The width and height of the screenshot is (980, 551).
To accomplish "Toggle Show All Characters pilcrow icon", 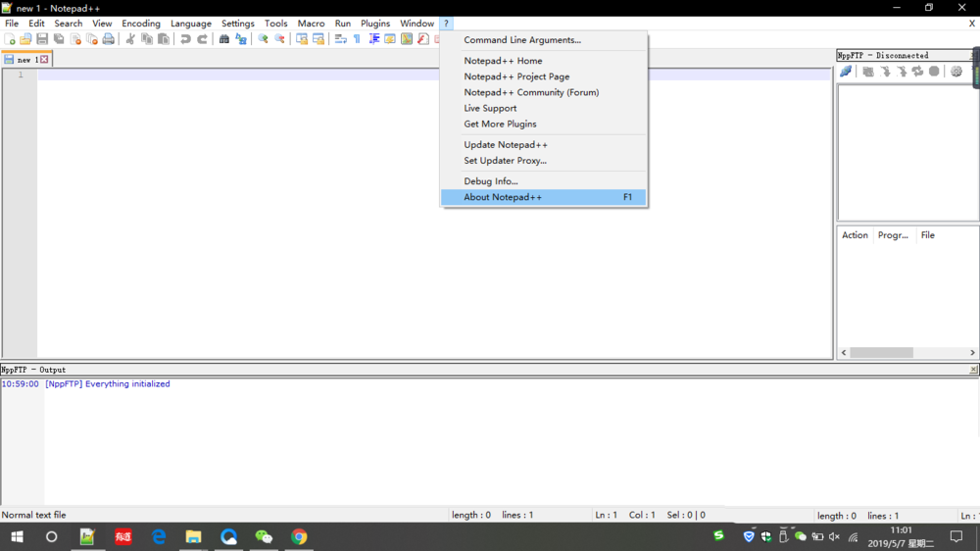I will pyautogui.click(x=357, y=39).
